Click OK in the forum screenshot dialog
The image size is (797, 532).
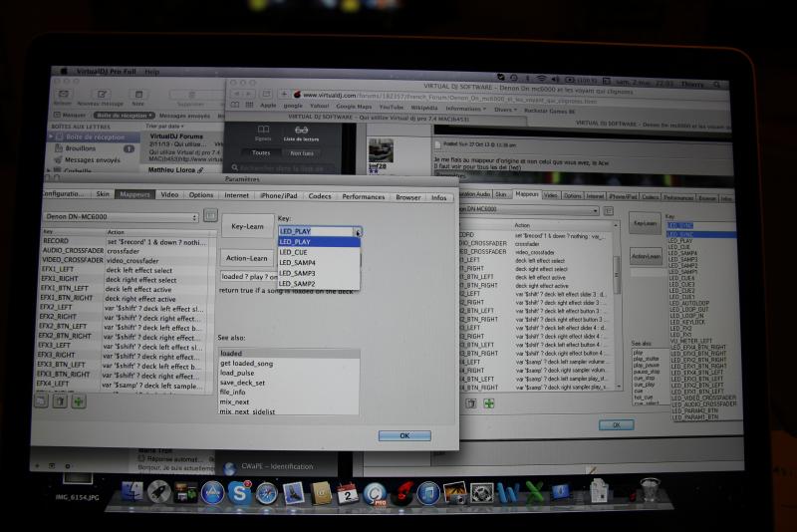(x=616, y=424)
